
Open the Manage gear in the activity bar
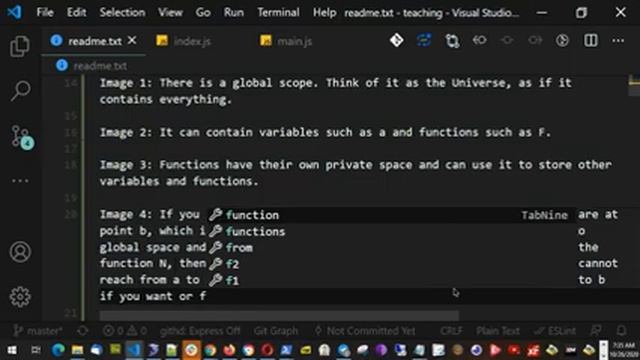click(x=20, y=297)
